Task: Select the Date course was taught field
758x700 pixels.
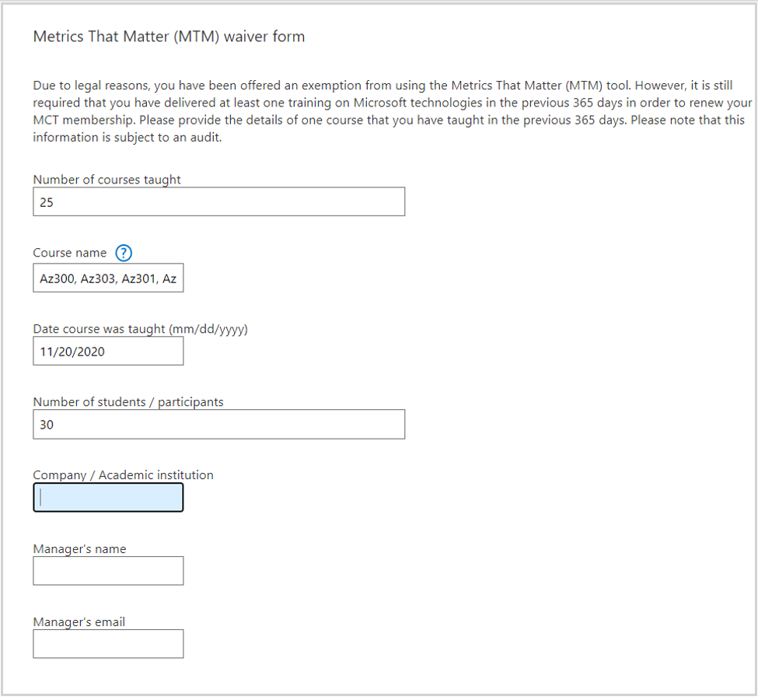Action: tap(108, 352)
